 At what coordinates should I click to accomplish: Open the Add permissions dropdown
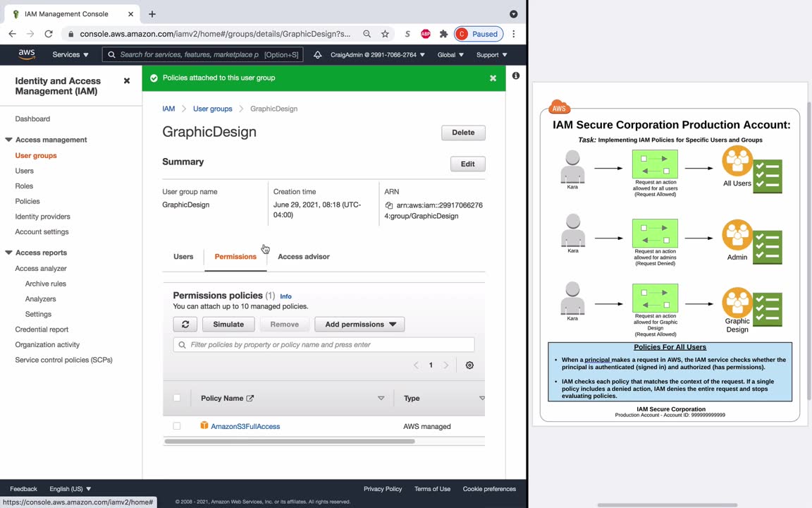coord(360,324)
